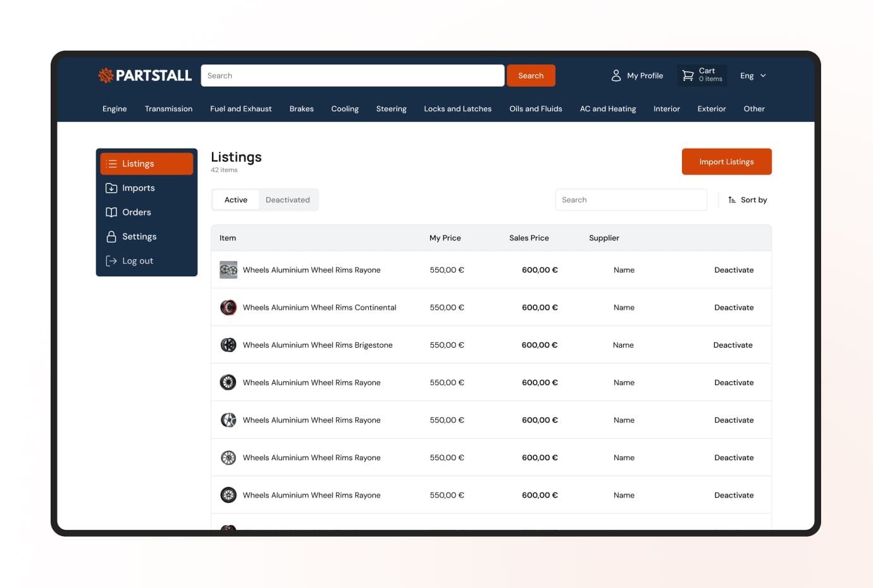The height and width of the screenshot is (588, 873).
Task: Open the Interior category
Action: [667, 109]
